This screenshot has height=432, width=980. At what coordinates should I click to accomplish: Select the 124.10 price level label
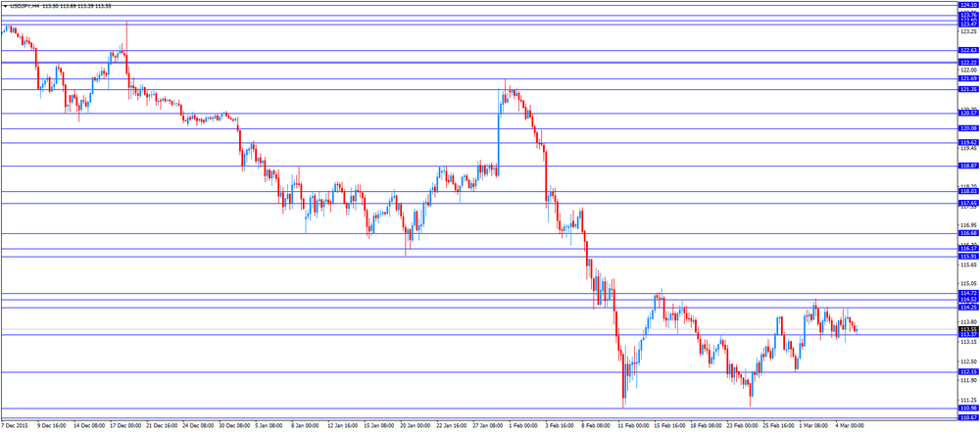coord(968,4)
